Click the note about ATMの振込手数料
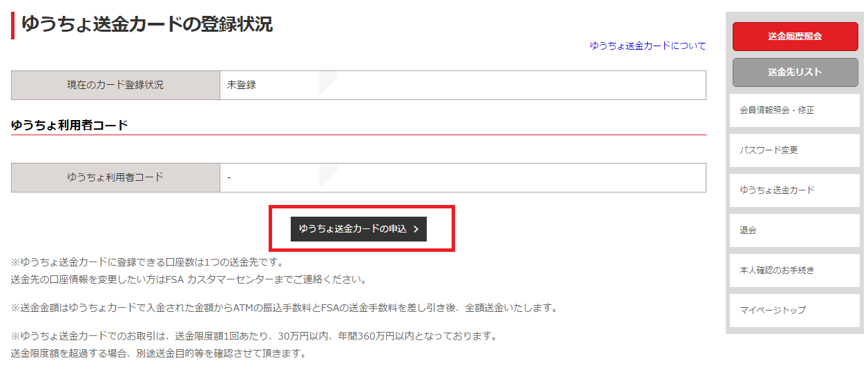 click(x=284, y=308)
